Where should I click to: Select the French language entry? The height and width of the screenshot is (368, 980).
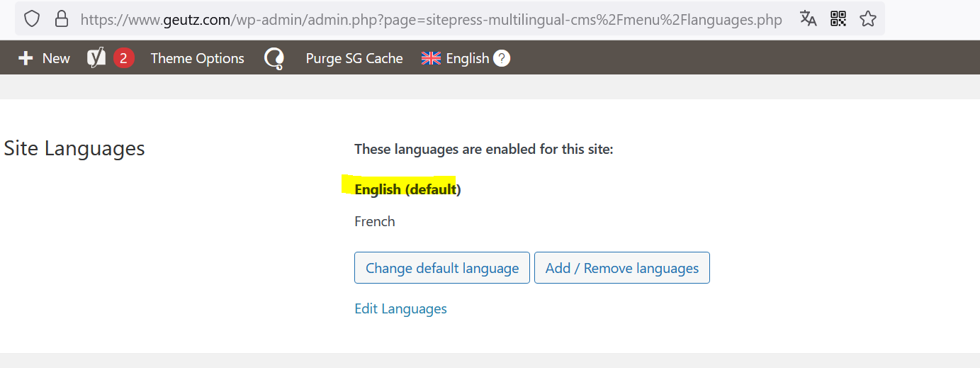pos(375,221)
